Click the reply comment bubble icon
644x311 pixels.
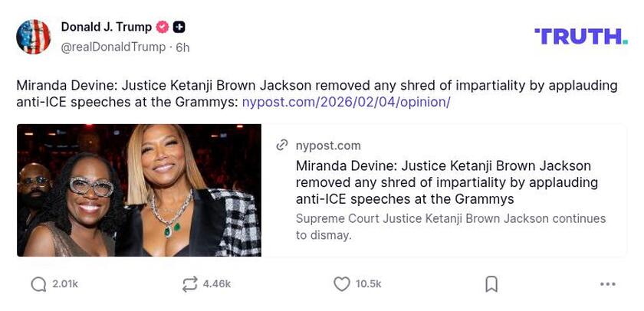[38, 284]
